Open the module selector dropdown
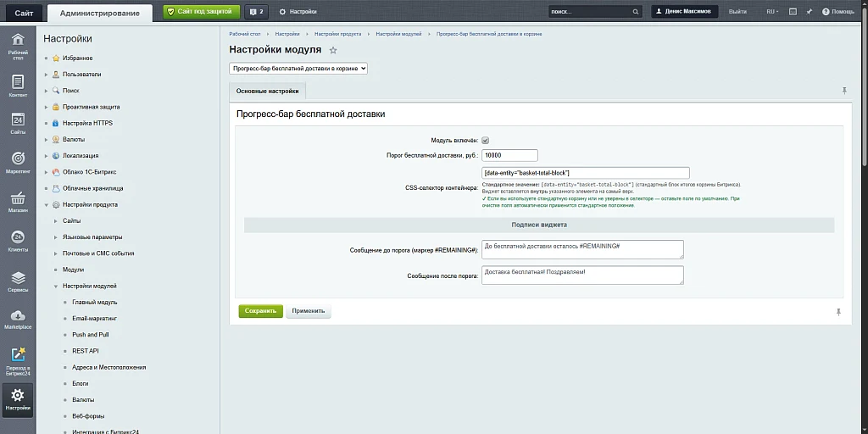868x434 pixels. pos(298,69)
